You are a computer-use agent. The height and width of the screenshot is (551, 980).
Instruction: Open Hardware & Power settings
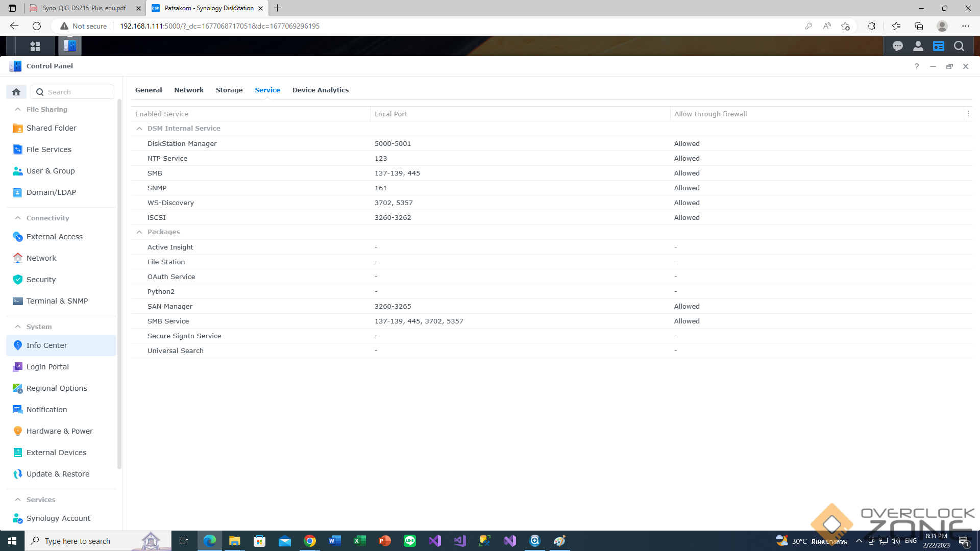point(59,431)
